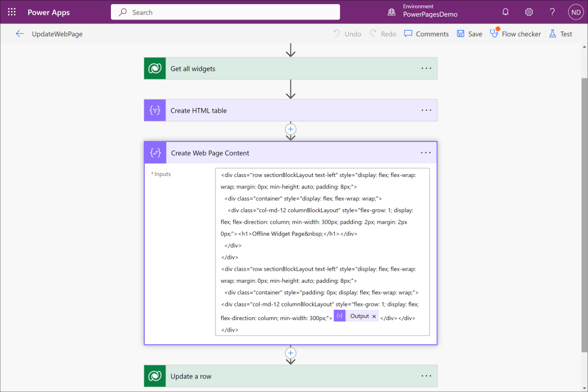Click the notifications bell icon
The width and height of the screenshot is (588, 392).
coord(505,12)
